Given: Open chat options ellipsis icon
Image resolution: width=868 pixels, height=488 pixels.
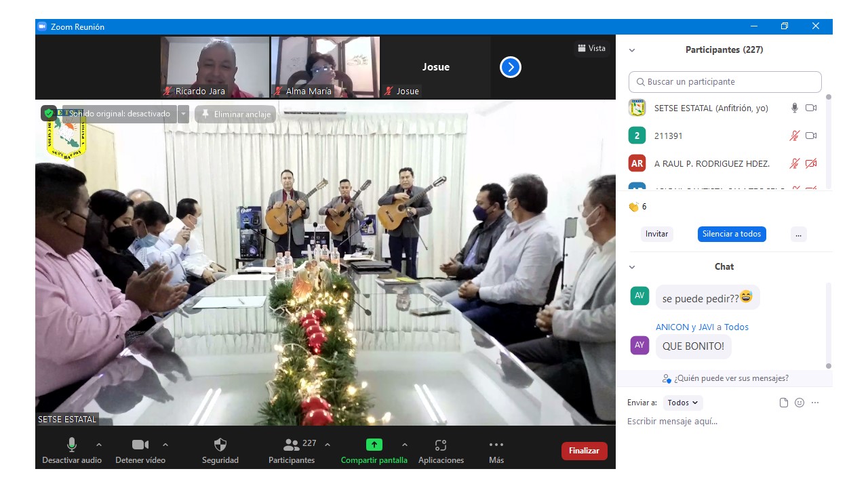Looking at the screenshot, I should (x=815, y=403).
